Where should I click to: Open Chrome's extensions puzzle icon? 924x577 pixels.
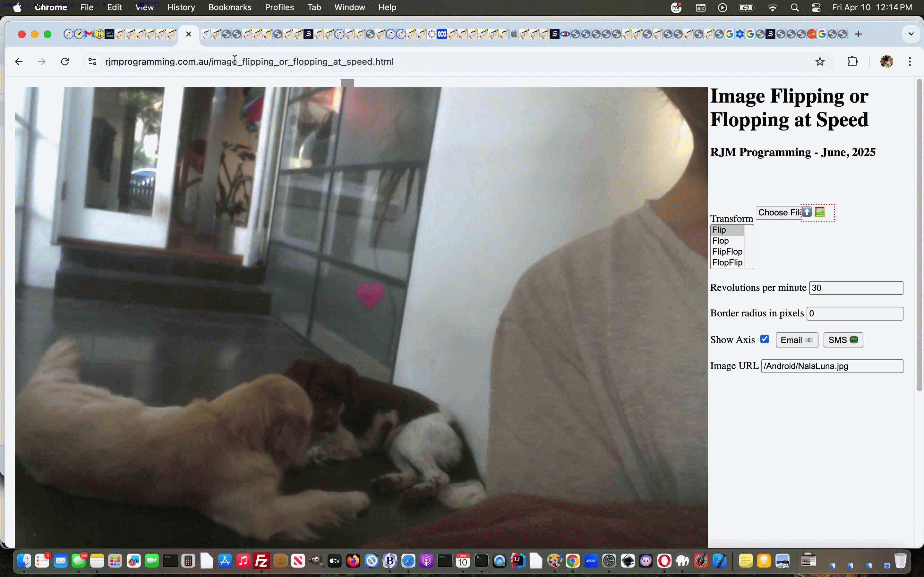pos(852,62)
